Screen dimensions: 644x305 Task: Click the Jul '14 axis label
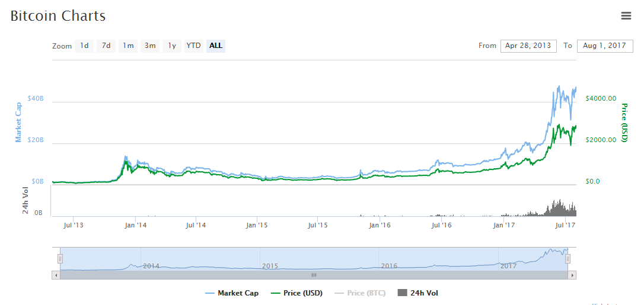click(x=196, y=224)
